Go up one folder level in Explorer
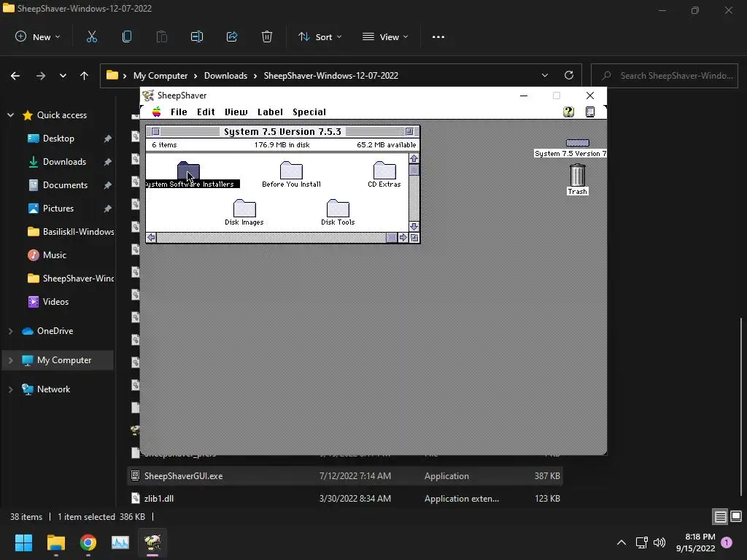747x560 pixels. click(x=85, y=76)
